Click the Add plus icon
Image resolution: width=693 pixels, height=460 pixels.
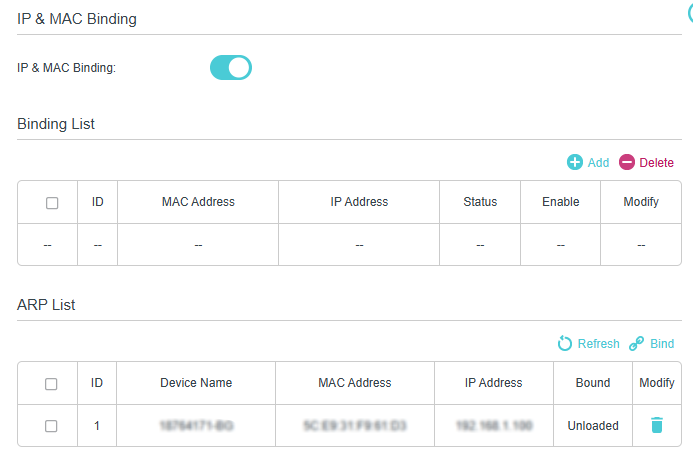(x=575, y=162)
